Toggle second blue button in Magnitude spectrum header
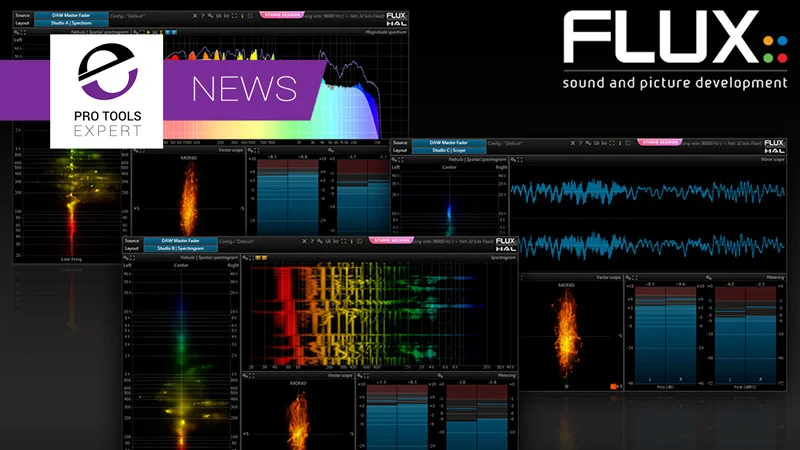The image size is (800, 450). pos(174,32)
